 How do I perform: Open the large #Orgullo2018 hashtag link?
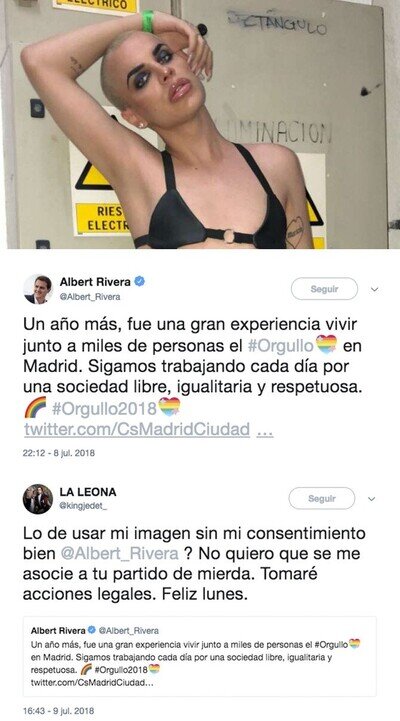pos(104,408)
